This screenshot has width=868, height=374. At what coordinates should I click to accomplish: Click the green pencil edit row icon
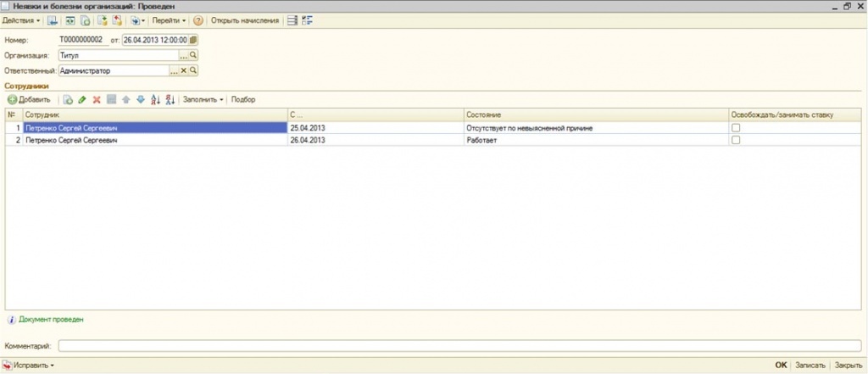point(82,99)
